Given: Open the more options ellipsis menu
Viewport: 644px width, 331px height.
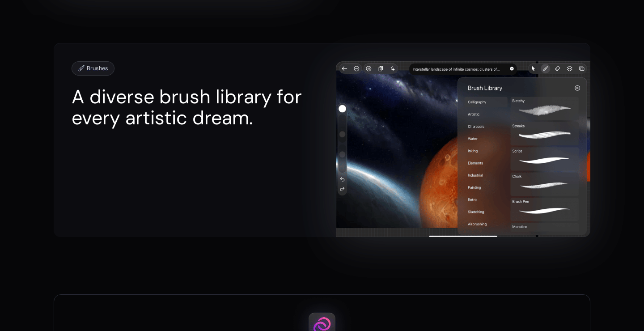Looking at the screenshot, I should click(x=356, y=68).
